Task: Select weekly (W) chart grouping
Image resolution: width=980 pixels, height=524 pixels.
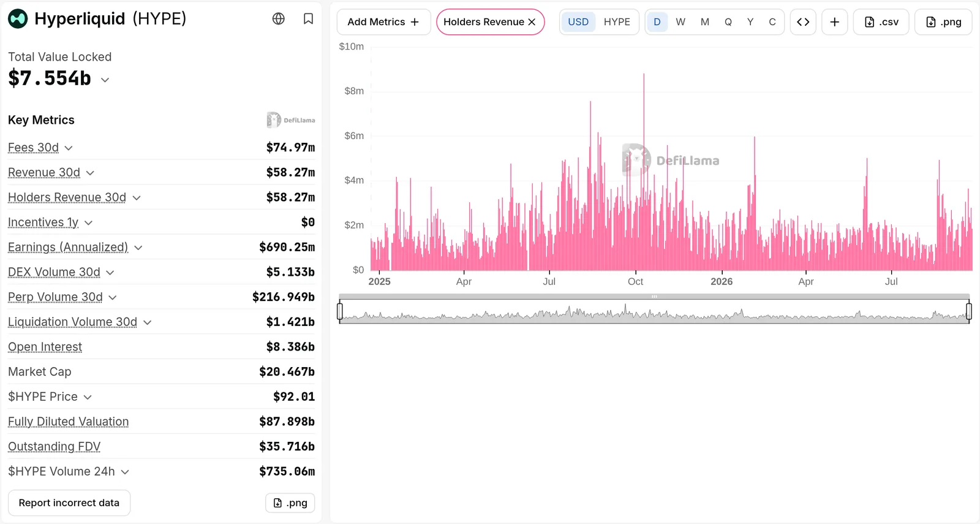Action: point(680,22)
